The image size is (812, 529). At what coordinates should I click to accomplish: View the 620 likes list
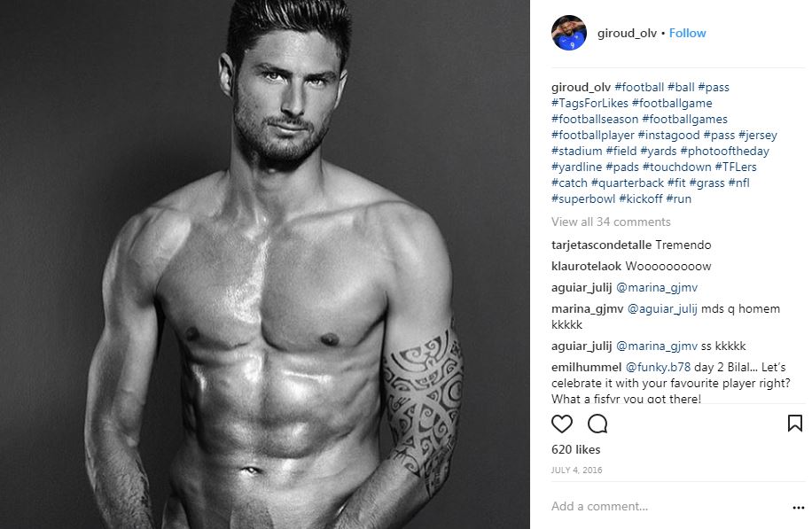pos(576,450)
